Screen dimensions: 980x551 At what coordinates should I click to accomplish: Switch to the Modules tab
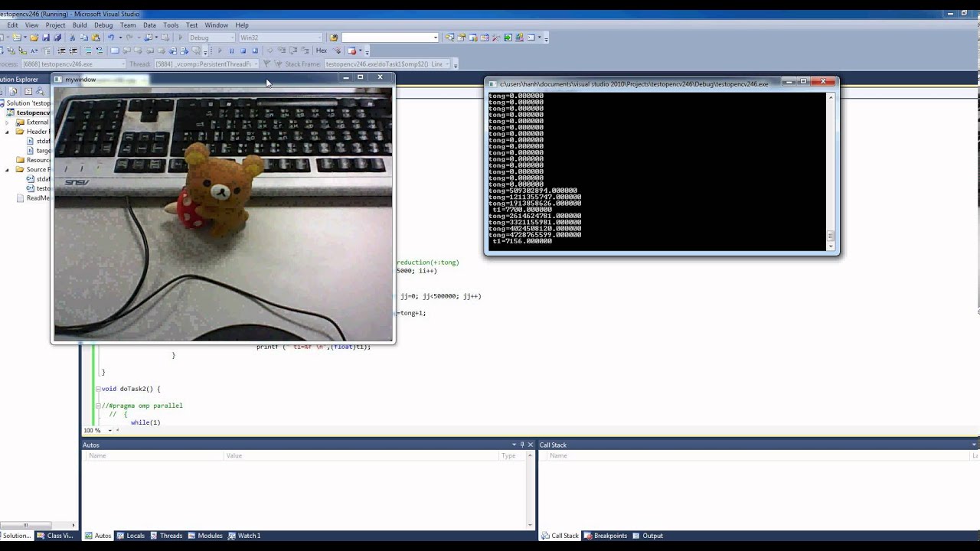(x=205, y=536)
